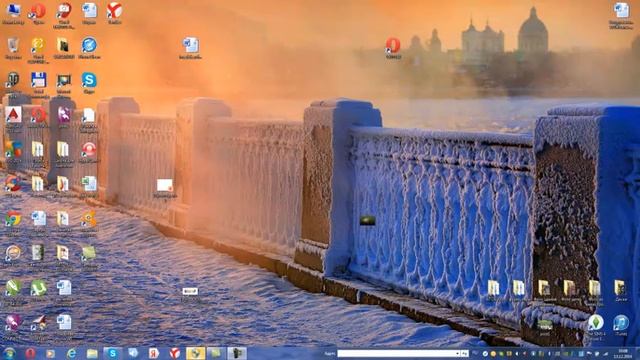Viewport: 640px width, 360px height.
Task: Click the taskbar clock and date
Action: click(623, 353)
